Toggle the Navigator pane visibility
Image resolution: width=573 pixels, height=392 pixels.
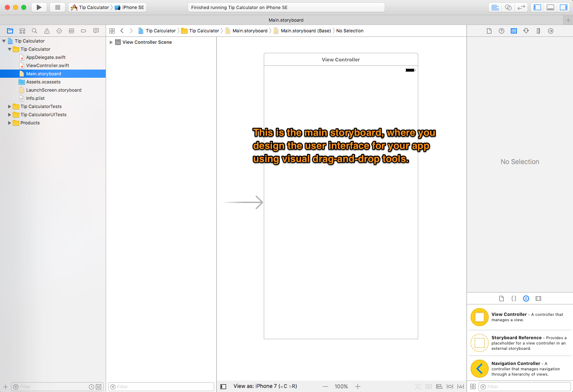click(537, 7)
